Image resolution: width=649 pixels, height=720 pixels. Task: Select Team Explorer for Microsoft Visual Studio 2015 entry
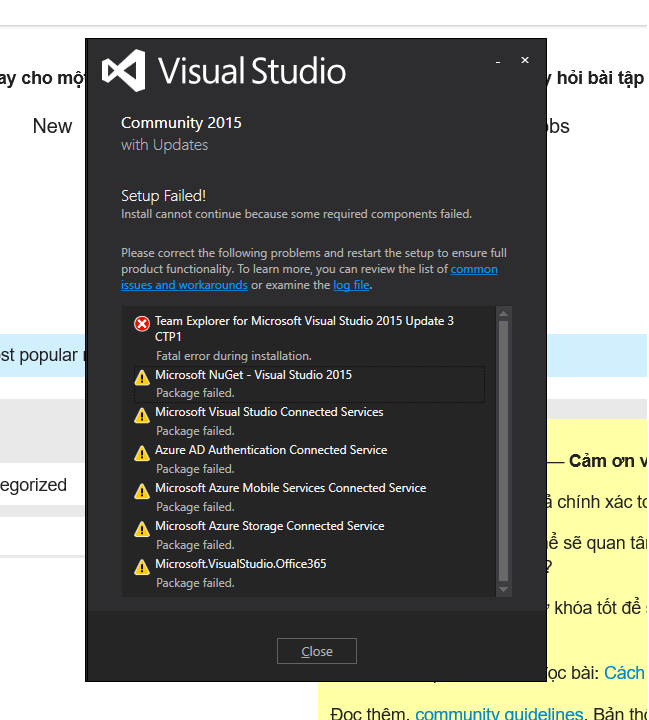coord(309,337)
